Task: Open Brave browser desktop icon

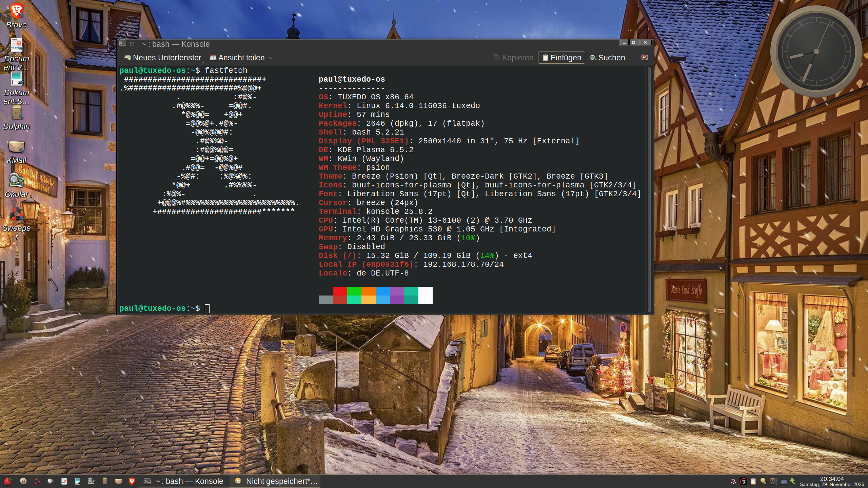Action: click(x=16, y=11)
